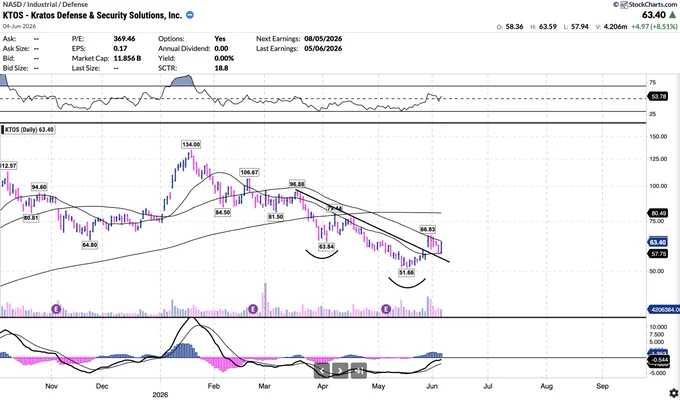Click the 57.75 axis price tag

pos(659,254)
